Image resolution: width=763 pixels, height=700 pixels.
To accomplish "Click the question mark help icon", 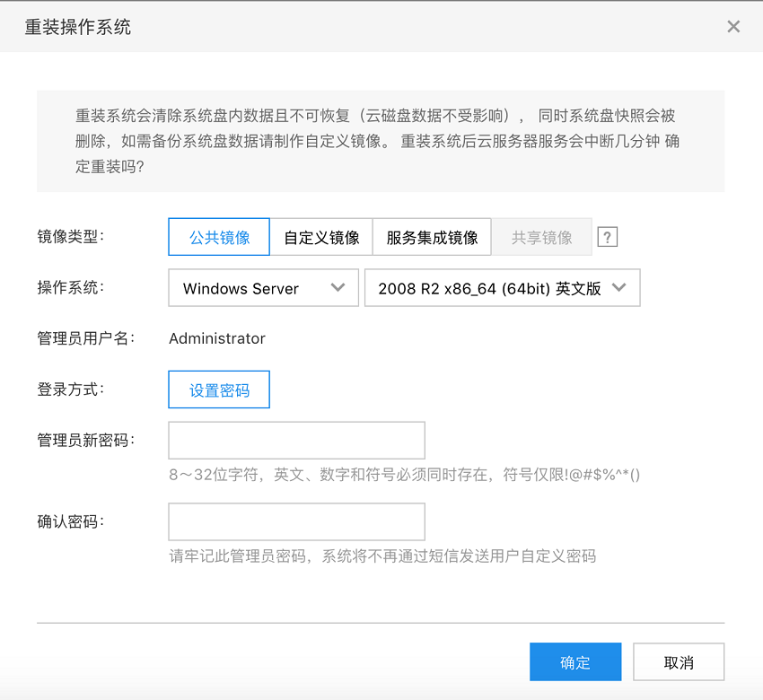I will (x=608, y=238).
